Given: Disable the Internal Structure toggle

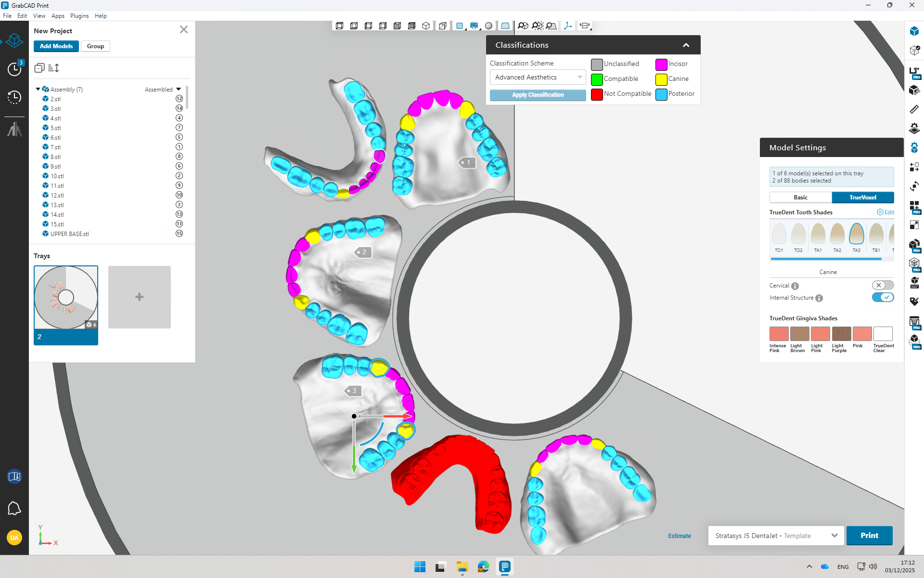Looking at the screenshot, I should [883, 298].
